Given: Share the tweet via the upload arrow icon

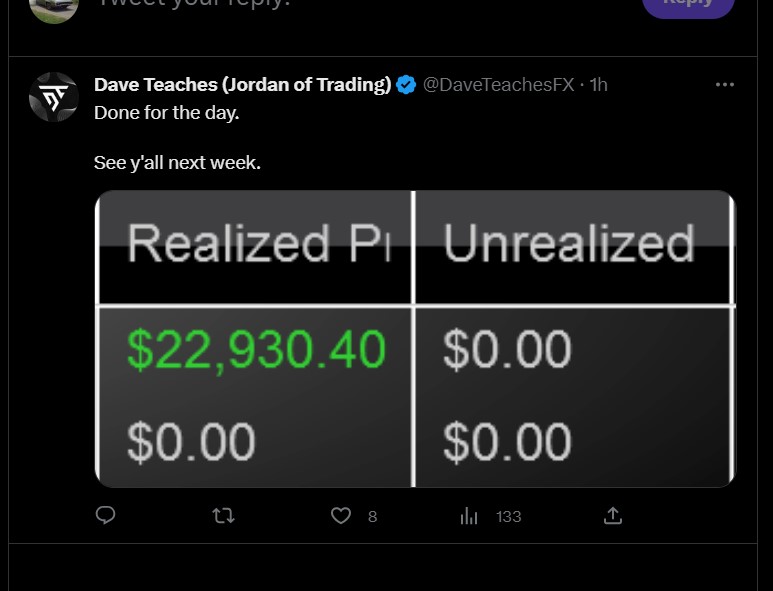Looking at the screenshot, I should pyautogui.click(x=613, y=516).
